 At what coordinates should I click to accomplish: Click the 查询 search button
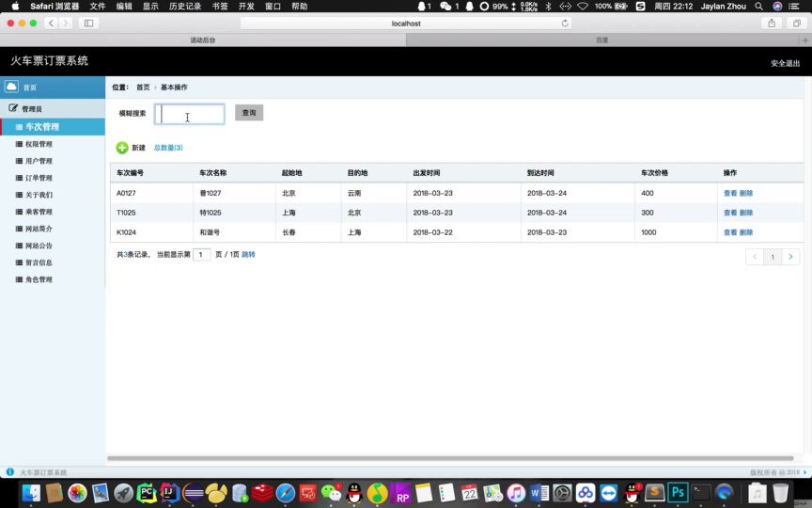tap(249, 113)
